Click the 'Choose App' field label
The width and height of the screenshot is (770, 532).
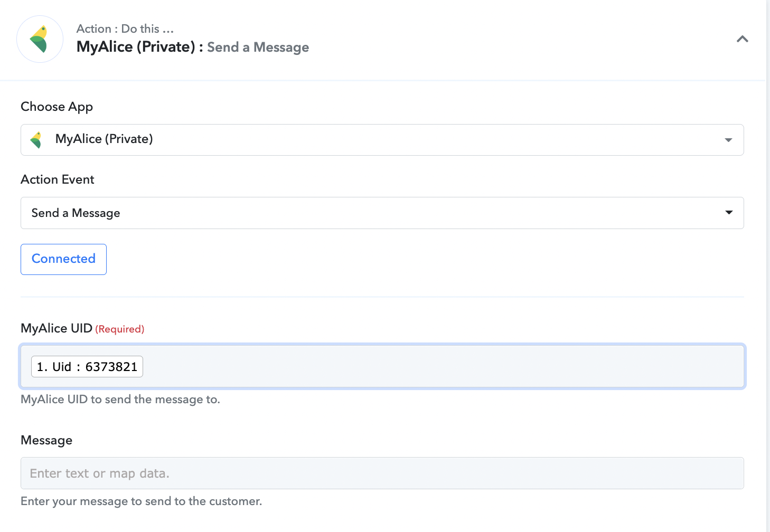tap(57, 107)
